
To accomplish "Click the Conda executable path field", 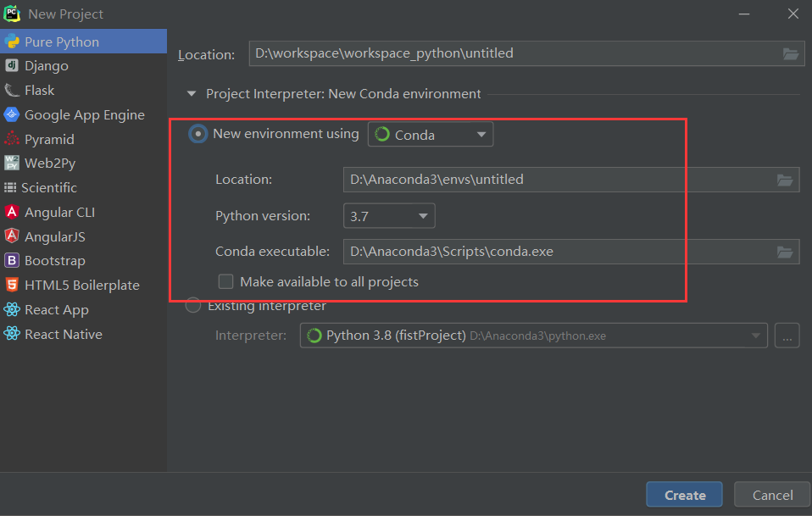I will point(571,252).
